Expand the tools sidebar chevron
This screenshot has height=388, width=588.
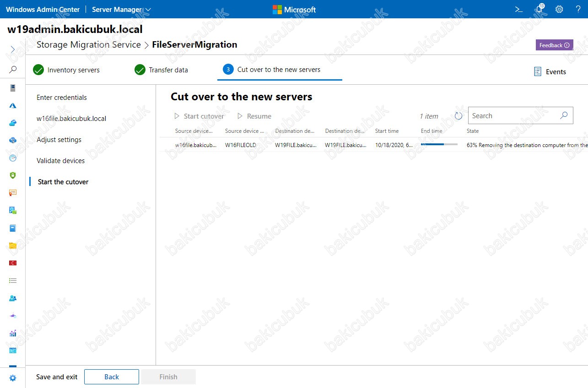point(13,49)
